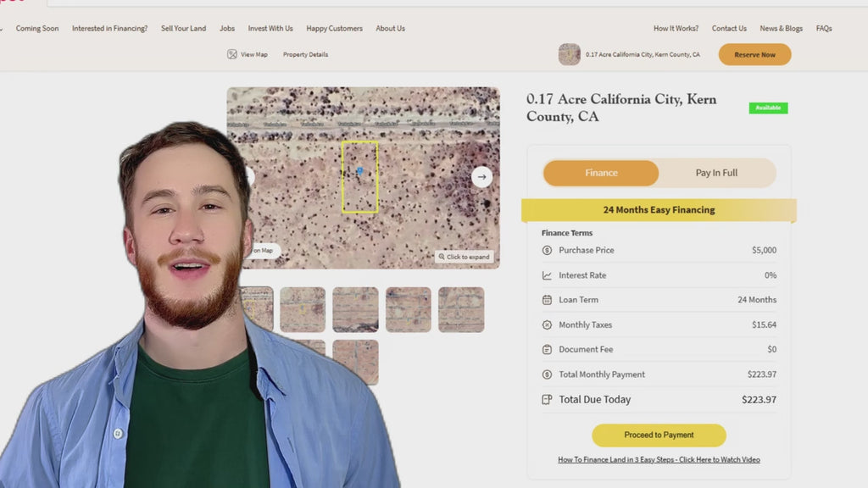This screenshot has width=868, height=488.
Task: Advance to next map image arrow
Action: 481,176
